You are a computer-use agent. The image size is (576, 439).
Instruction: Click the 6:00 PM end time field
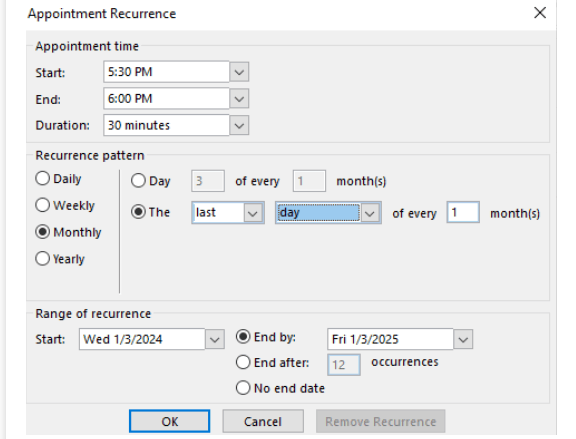(x=166, y=98)
